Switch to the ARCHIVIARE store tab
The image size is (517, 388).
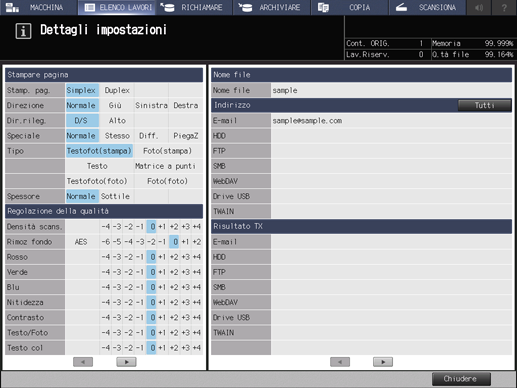272,7
